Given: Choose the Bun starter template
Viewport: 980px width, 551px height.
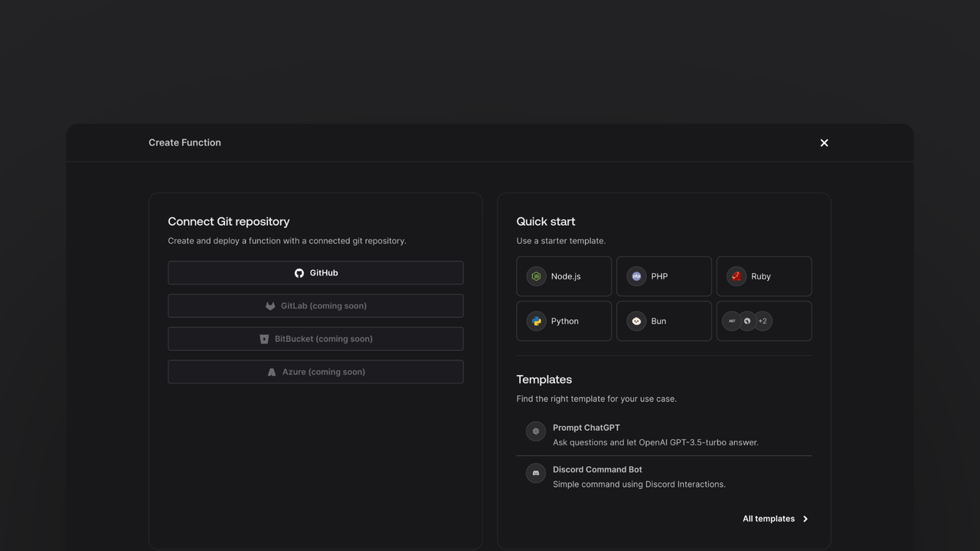Looking at the screenshot, I should [664, 321].
